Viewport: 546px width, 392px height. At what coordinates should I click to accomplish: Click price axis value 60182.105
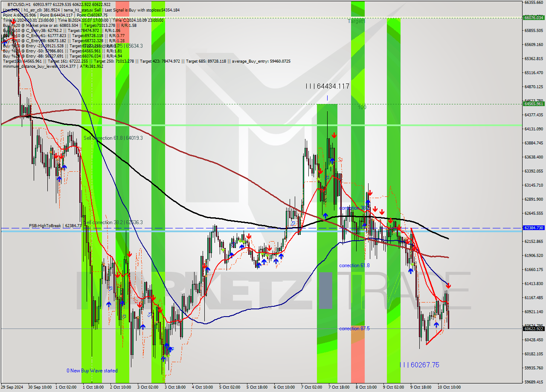point(534,354)
